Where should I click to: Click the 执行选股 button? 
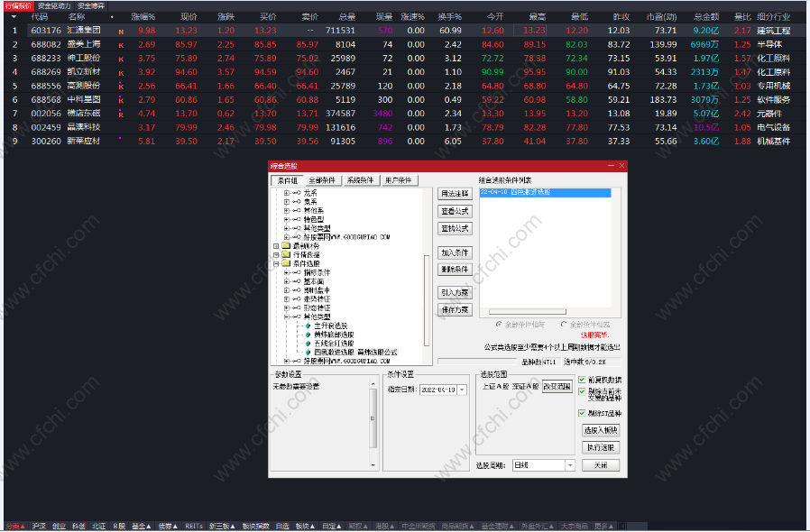600,447
